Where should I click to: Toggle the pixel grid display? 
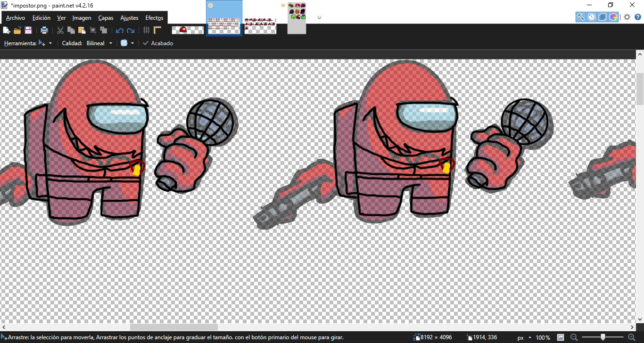146,30
